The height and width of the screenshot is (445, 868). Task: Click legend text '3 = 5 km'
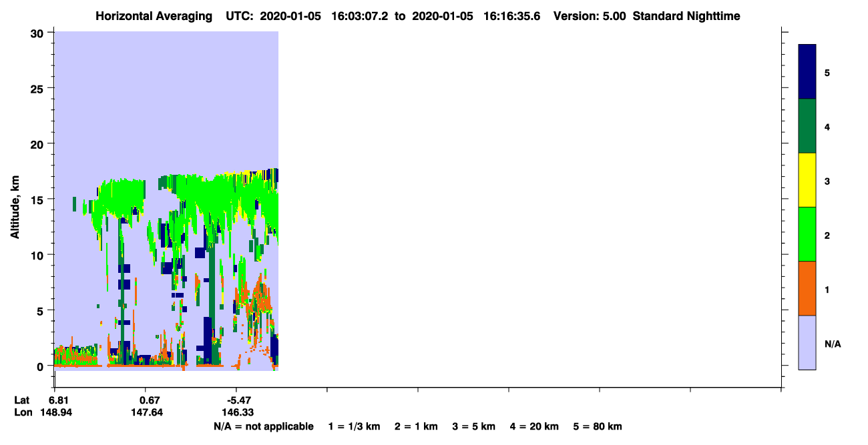[x=473, y=426]
